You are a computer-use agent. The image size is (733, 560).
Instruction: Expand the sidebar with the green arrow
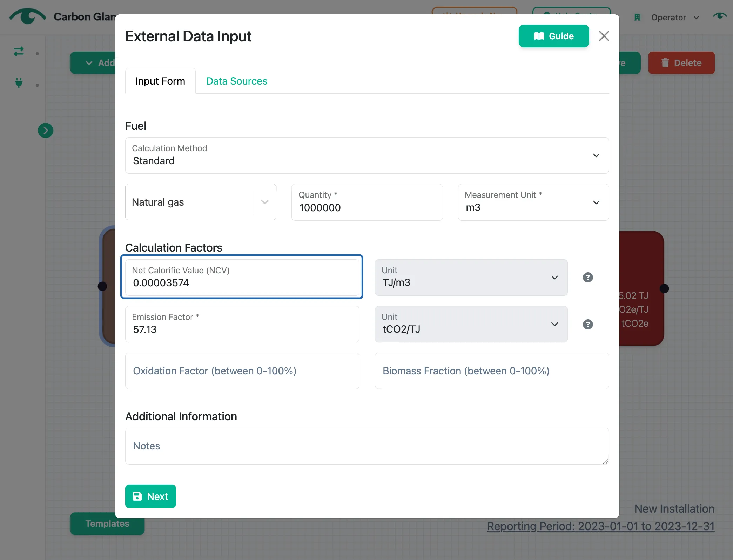tap(46, 131)
